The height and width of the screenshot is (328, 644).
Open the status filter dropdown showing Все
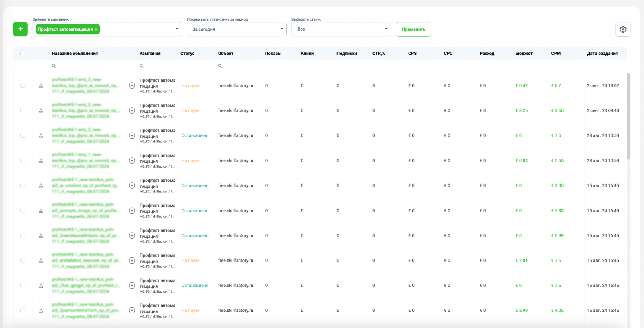(386, 29)
